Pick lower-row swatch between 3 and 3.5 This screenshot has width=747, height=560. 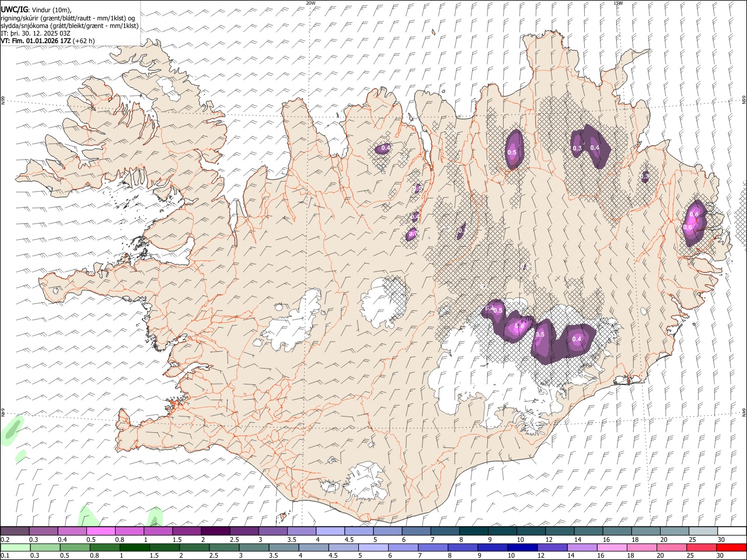[x=253, y=547]
